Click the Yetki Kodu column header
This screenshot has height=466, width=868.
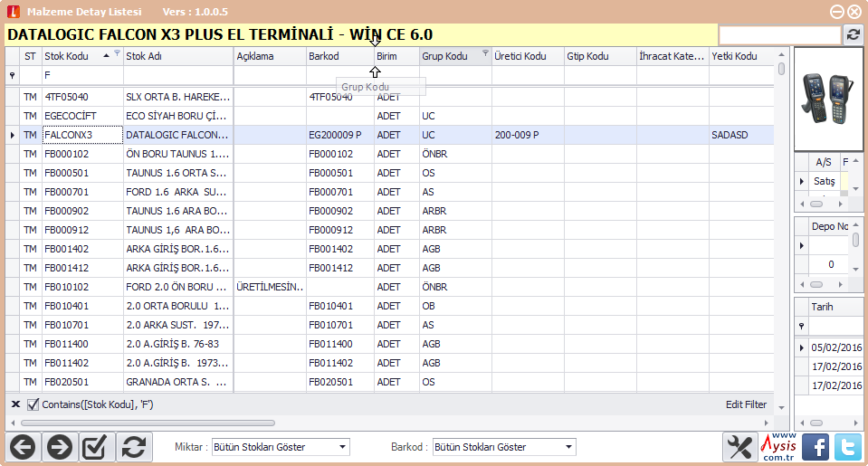[741, 56]
